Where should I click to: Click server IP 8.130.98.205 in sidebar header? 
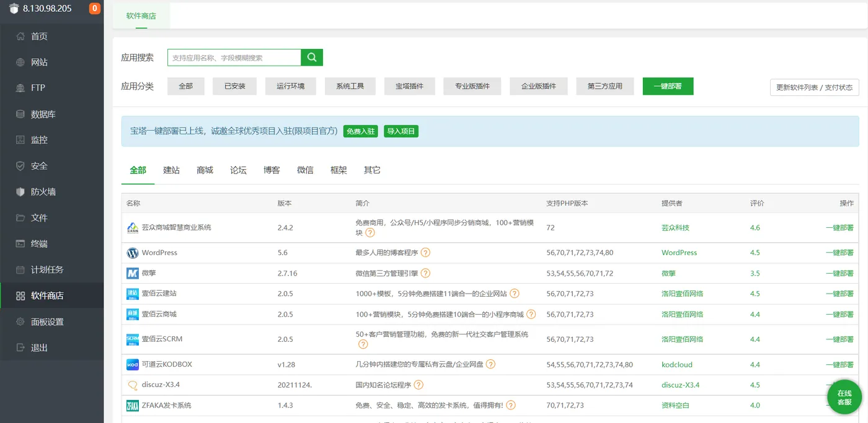point(47,9)
